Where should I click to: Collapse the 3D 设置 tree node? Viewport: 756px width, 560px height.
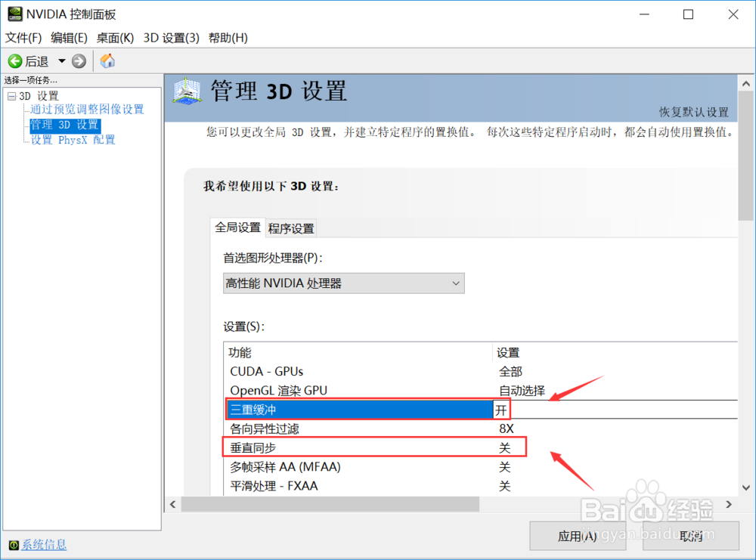point(11,97)
